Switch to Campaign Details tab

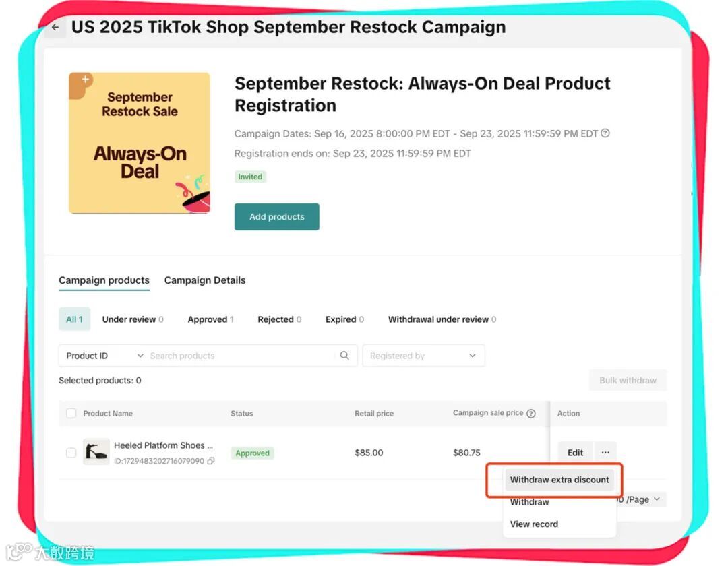tap(205, 280)
